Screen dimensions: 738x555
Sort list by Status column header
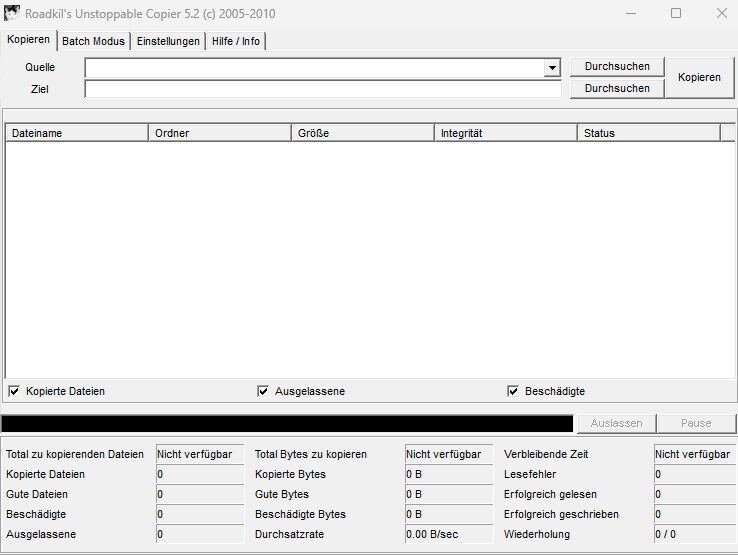(649, 133)
